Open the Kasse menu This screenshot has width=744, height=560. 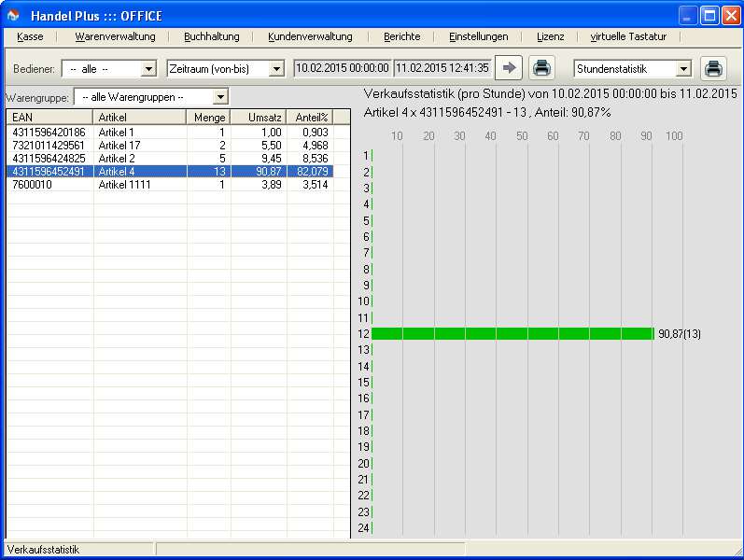click(x=30, y=36)
